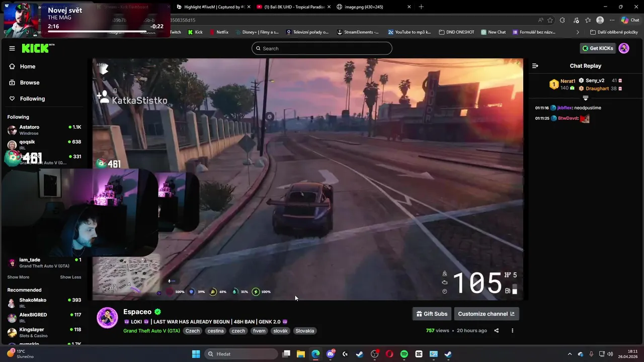
Task: Click the verified badge next to Espaceo
Action: 158,312
